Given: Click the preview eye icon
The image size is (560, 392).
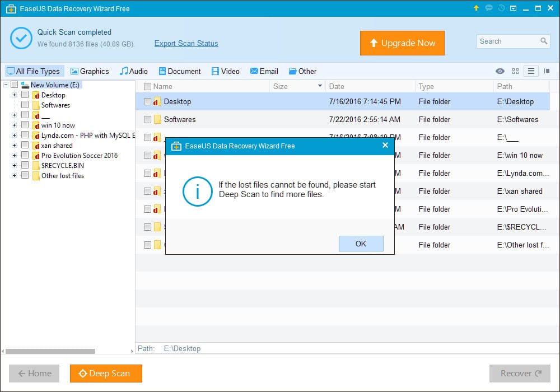Looking at the screenshot, I should (500, 71).
